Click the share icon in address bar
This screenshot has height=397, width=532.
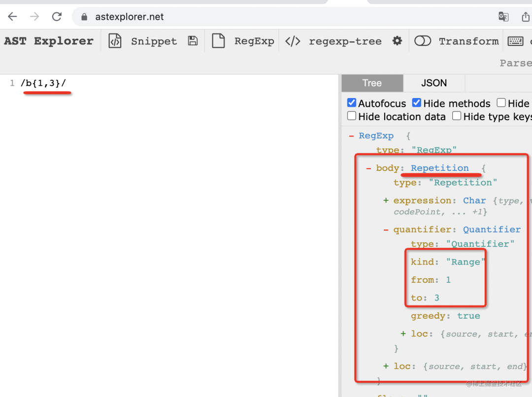coord(525,16)
